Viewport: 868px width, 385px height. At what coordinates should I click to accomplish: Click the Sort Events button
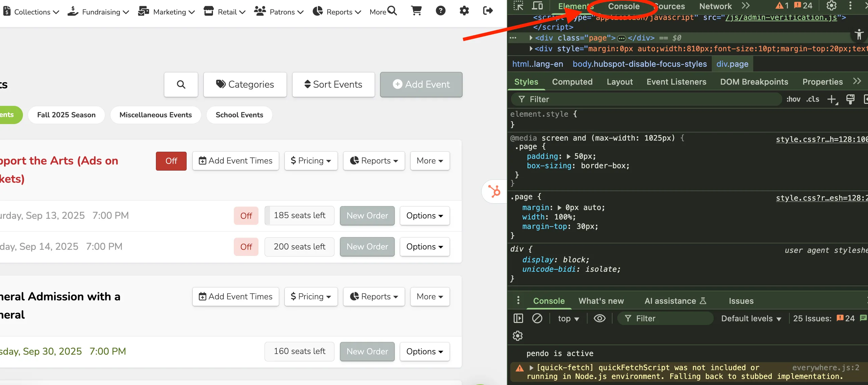[333, 84]
